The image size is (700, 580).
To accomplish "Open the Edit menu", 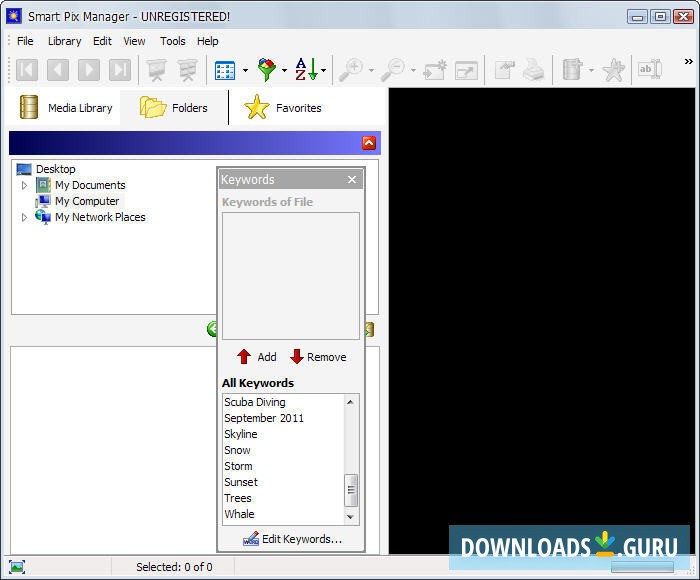I will click(102, 41).
